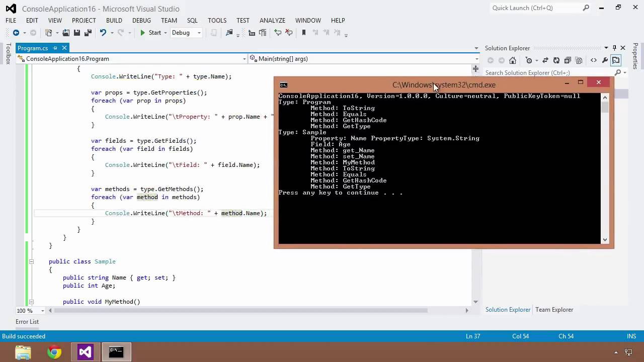This screenshot has width=644, height=362.
Task: Pin the Program.cs tab
Action: pos(55,48)
